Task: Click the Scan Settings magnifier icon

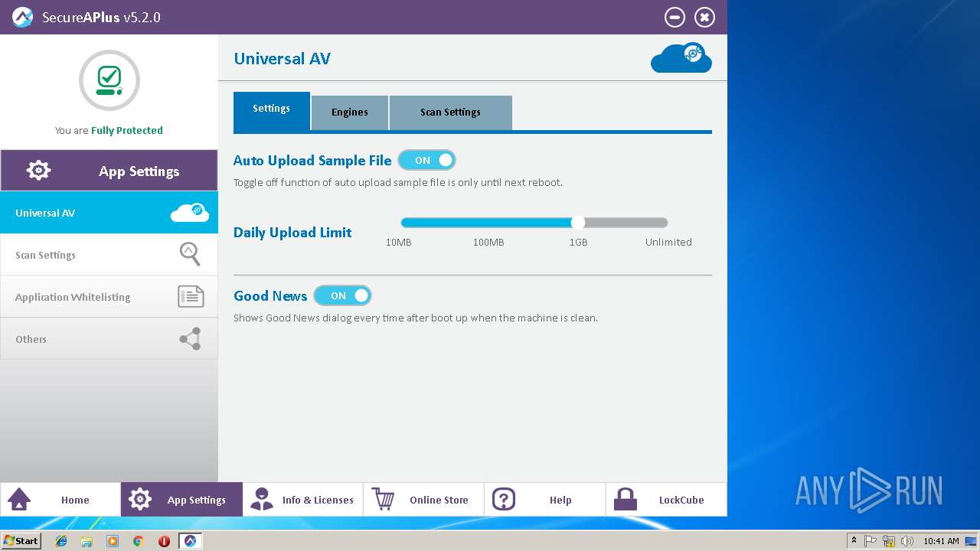Action: [x=190, y=254]
